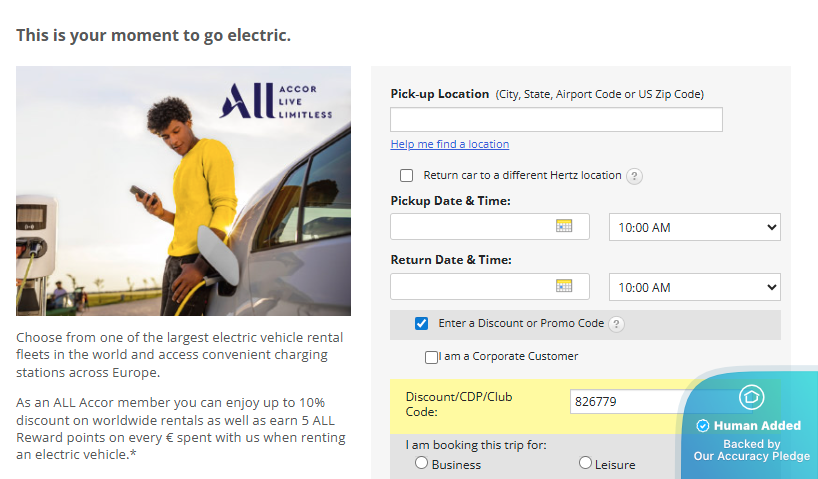
Task: Click the Accuracy Pledge house icon
Action: point(752,398)
